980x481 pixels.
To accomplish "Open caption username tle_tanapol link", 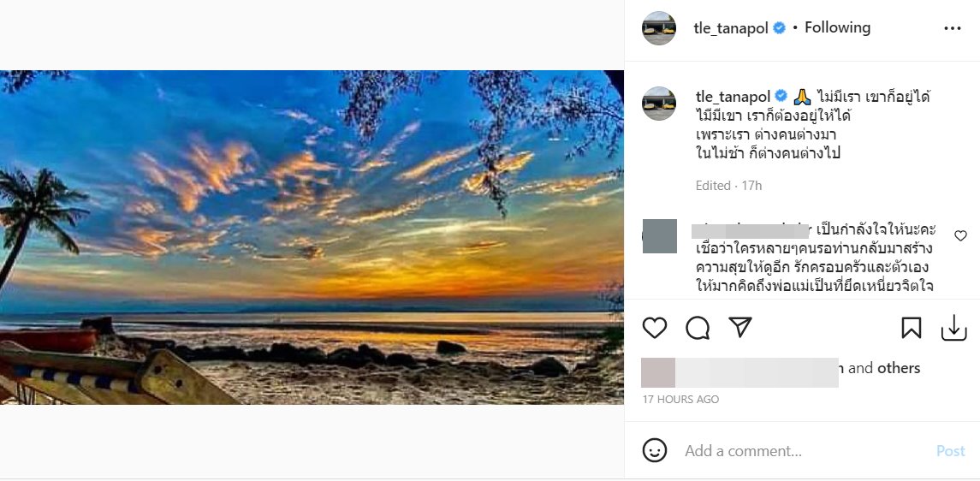I will click(732, 96).
